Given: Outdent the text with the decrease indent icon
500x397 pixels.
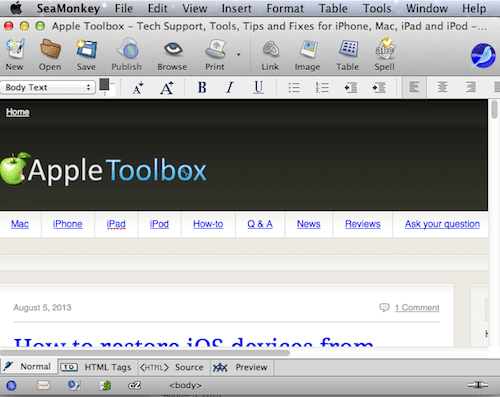Looking at the screenshot, I should coord(351,88).
